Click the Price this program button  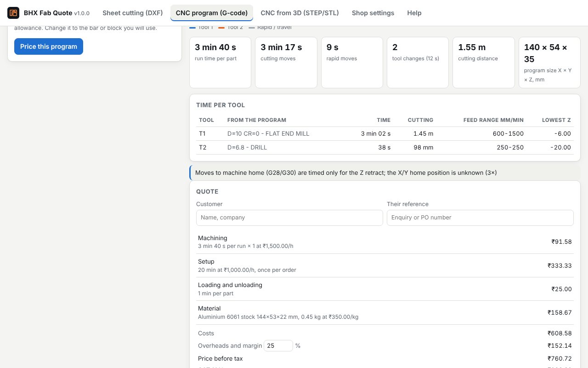click(49, 46)
